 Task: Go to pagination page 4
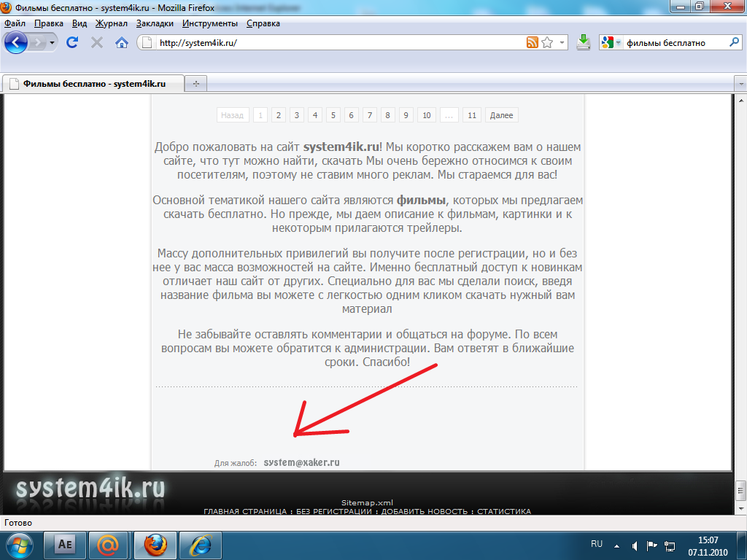[x=315, y=115]
